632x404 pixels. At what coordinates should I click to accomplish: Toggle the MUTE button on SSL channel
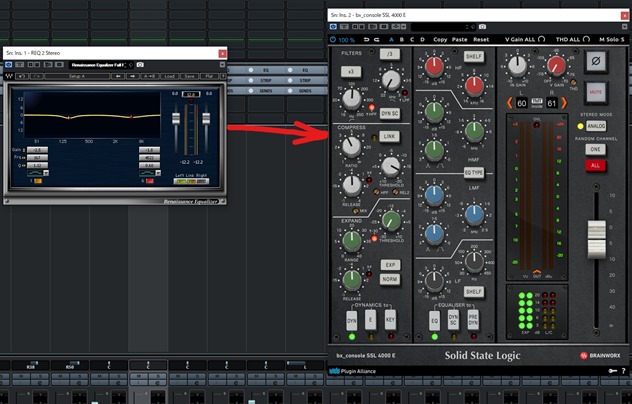pos(595,91)
